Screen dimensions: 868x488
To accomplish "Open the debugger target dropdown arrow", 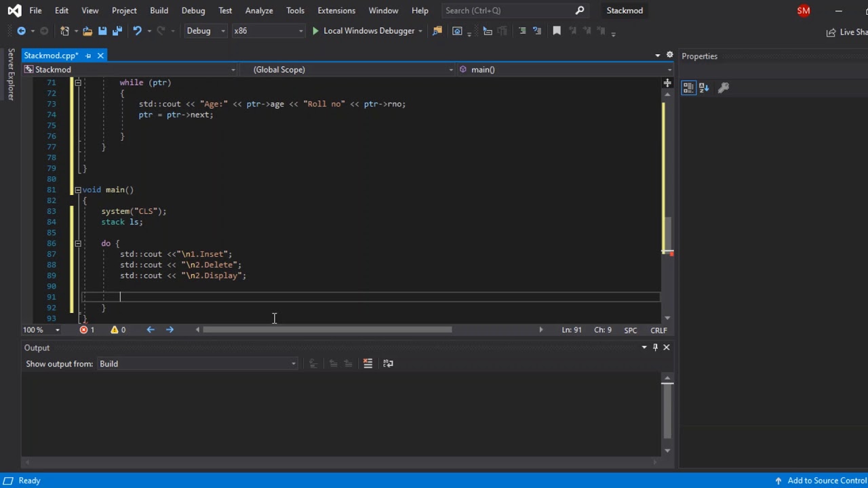I will (x=420, y=31).
